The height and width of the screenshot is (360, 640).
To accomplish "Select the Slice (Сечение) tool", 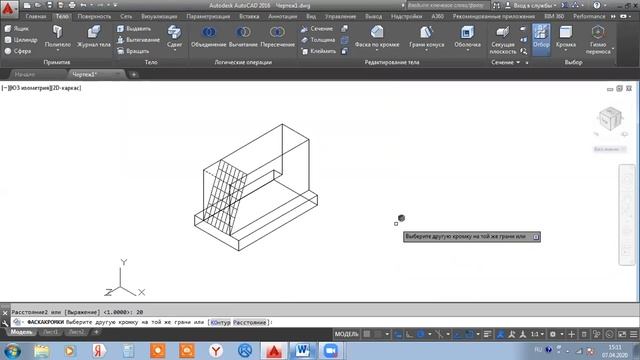I will coord(317,29).
